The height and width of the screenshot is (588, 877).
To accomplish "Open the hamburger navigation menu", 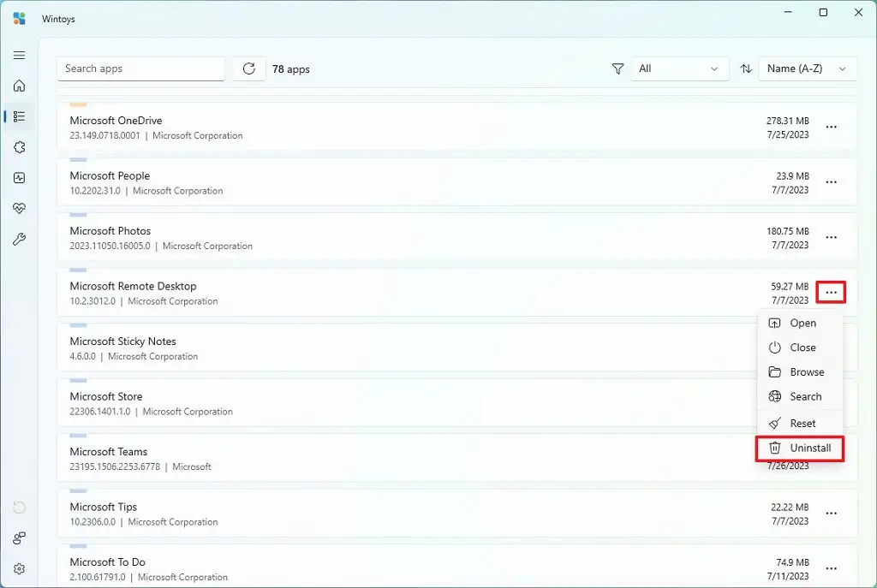I will click(x=19, y=55).
